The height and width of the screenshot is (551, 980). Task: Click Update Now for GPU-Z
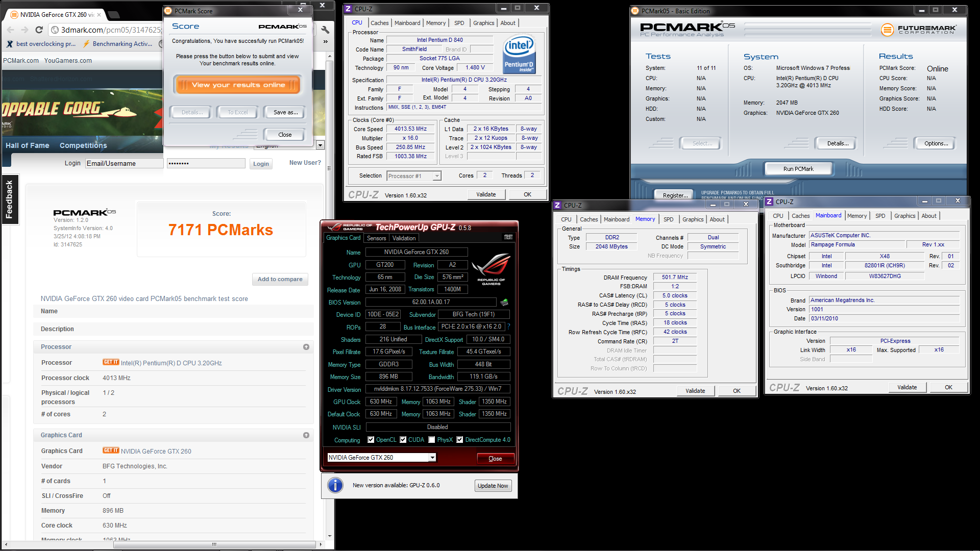pyautogui.click(x=493, y=486)
